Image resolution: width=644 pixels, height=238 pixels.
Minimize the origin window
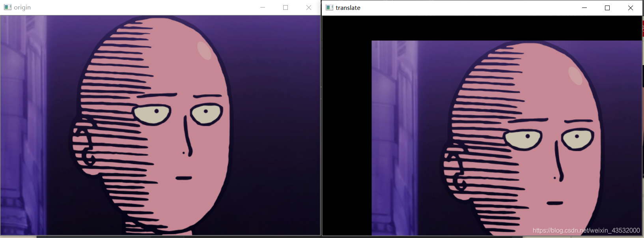[x=263, y=7]
